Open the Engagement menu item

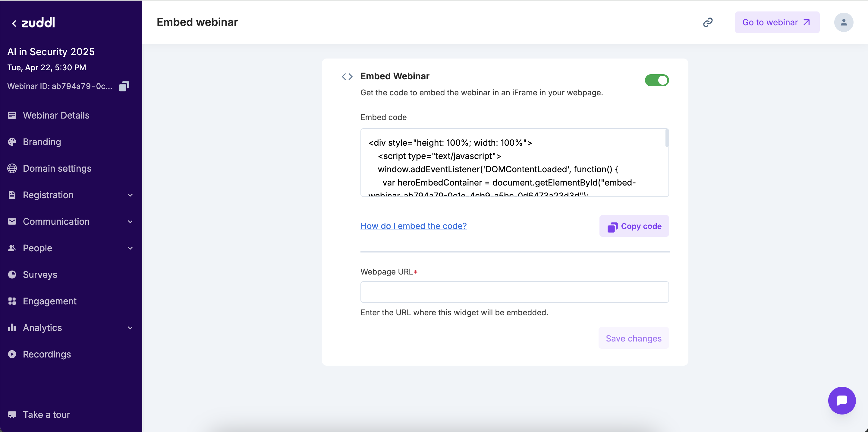click(49, 301)
